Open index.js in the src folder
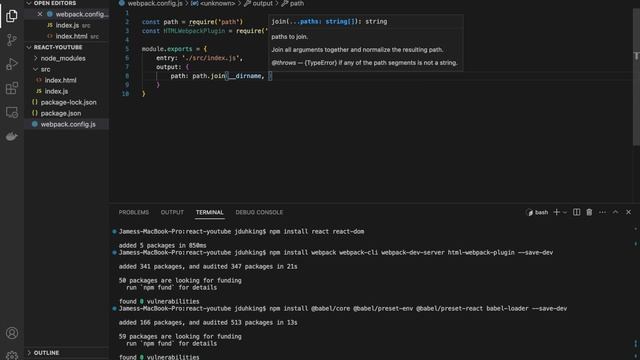Image resolution: width=640 pixels, height=360 pixels. pos(56,91)
